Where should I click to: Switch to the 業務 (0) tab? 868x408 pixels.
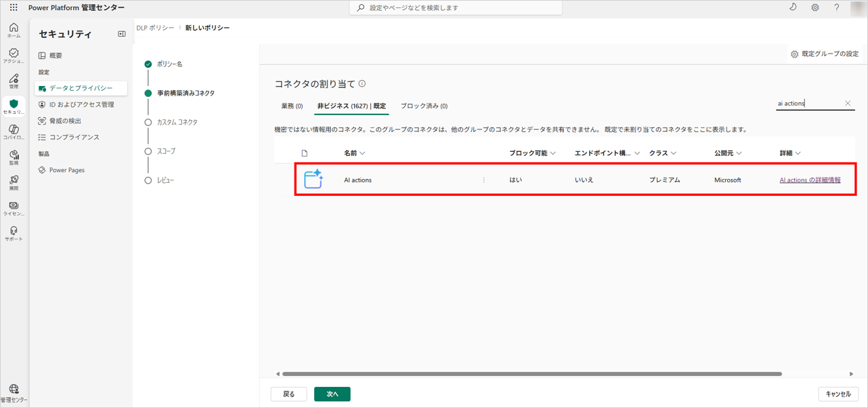[x=292, y=106]
